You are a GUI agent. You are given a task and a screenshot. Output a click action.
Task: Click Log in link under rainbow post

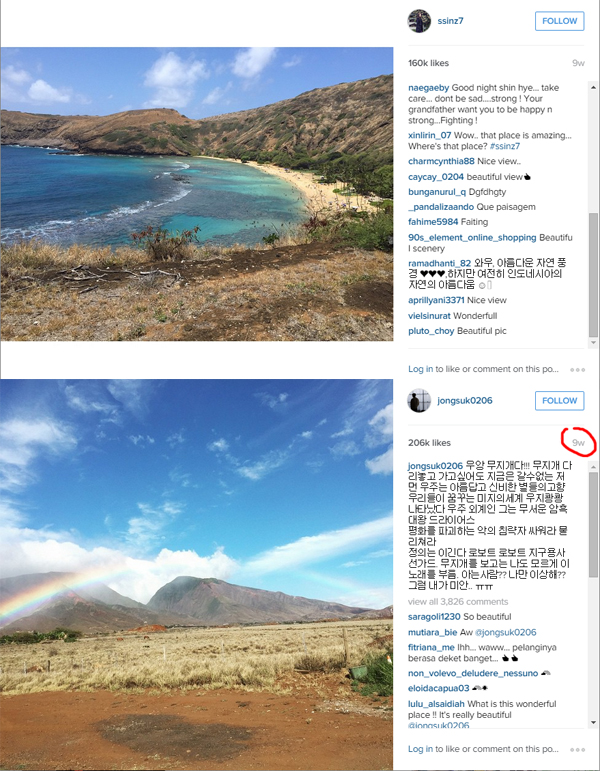click(420, 749)
